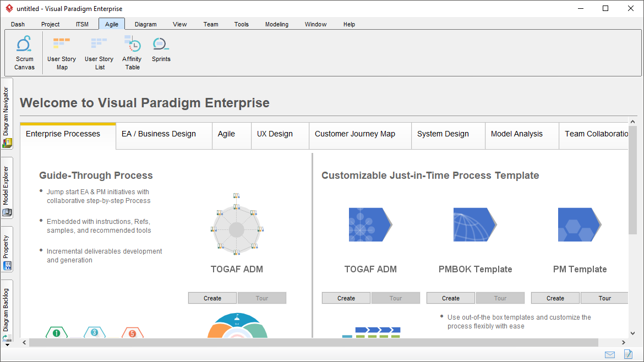Switch to Model Analysis tab
This screenshot has height=362, width=644.
click(522, 135)
